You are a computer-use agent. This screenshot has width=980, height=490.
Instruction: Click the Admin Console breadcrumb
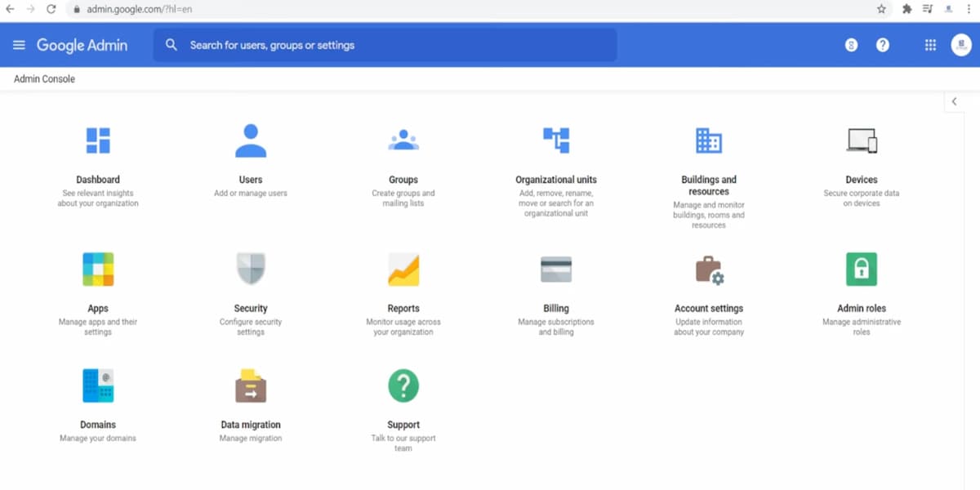click(x=44, y=79)
